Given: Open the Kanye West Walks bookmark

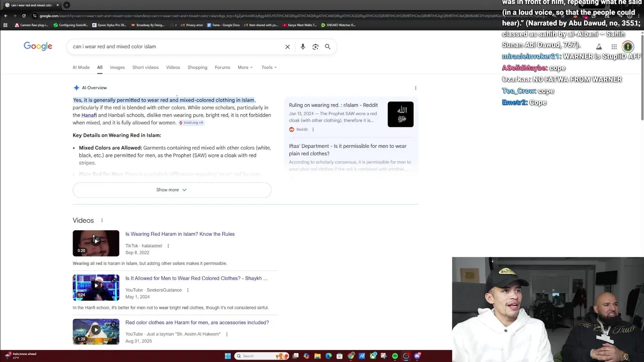Looking at the screenshot, I should [x=299, y=25].
